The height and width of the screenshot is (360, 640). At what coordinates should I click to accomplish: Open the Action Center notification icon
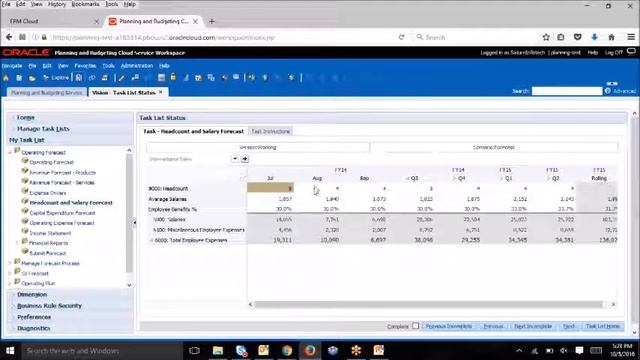(579, 351)
